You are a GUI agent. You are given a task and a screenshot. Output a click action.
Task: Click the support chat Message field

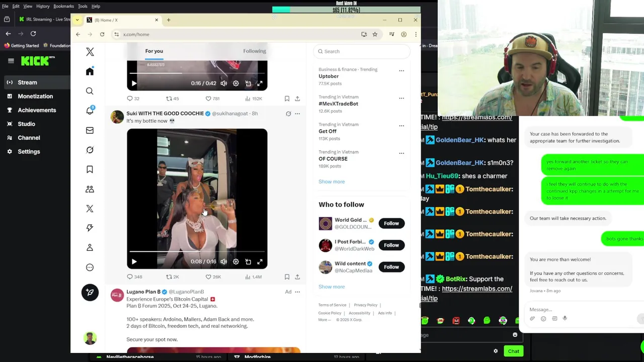coord(584,309)
